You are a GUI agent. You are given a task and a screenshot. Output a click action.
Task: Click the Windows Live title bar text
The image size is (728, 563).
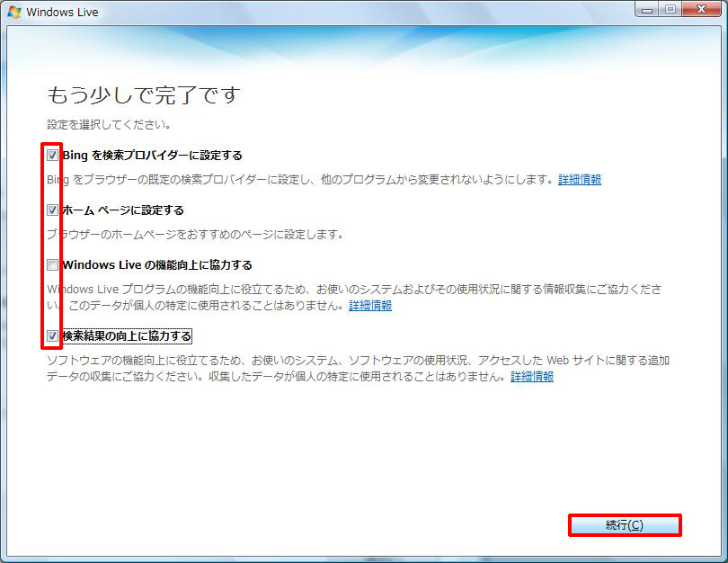pyautogui.click(x=62, y=12)
